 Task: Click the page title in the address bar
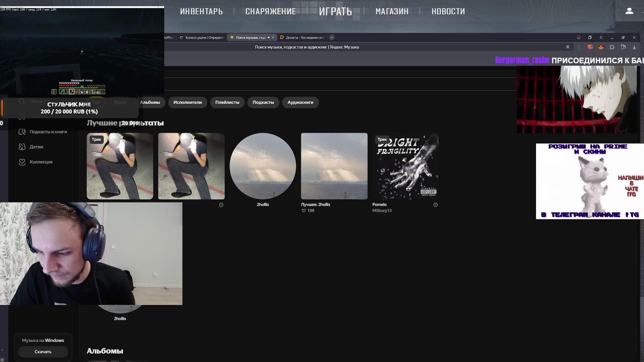click(307, 47)
